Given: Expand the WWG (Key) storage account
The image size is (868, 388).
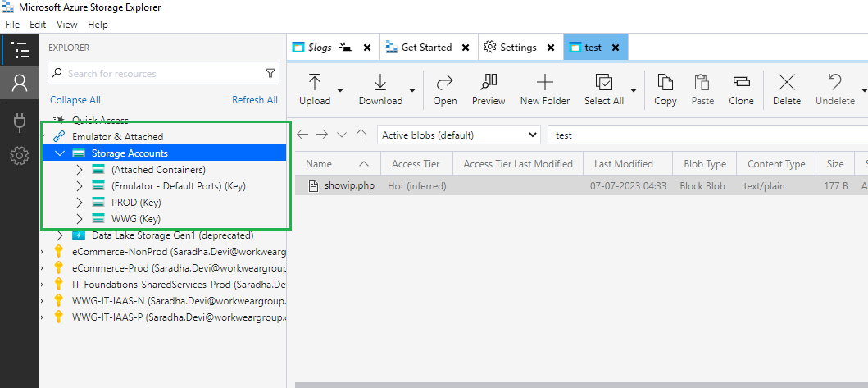Looking at the screenshot, I should (79, 218).
